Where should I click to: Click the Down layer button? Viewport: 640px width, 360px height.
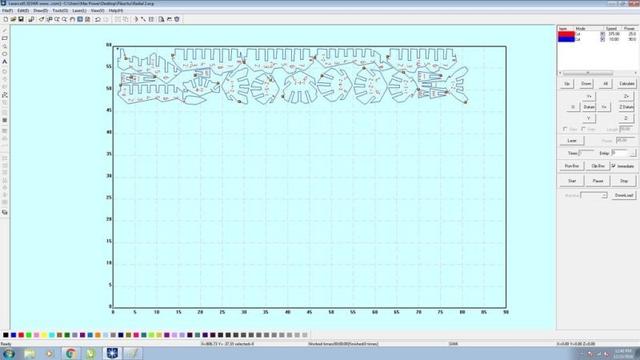tap(586, 84)
